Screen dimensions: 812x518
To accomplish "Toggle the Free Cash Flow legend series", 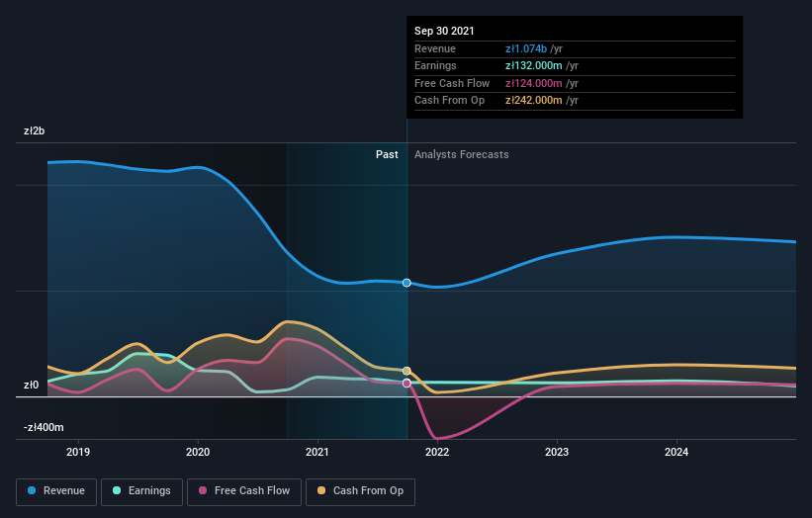I will point(244,491).
